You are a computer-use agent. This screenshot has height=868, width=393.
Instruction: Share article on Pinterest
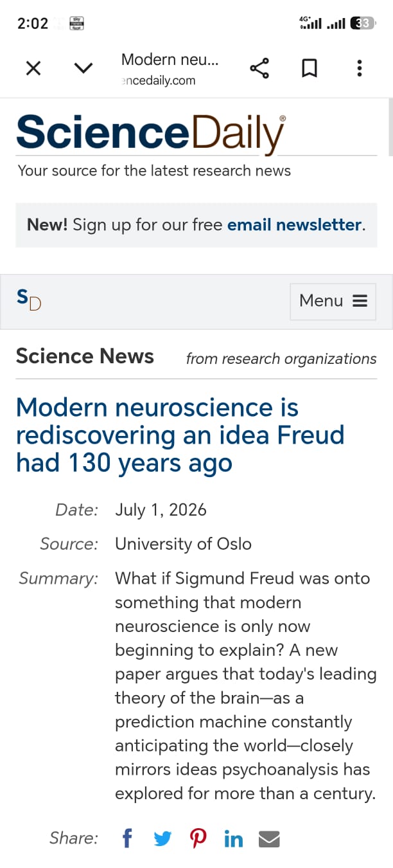198,839
